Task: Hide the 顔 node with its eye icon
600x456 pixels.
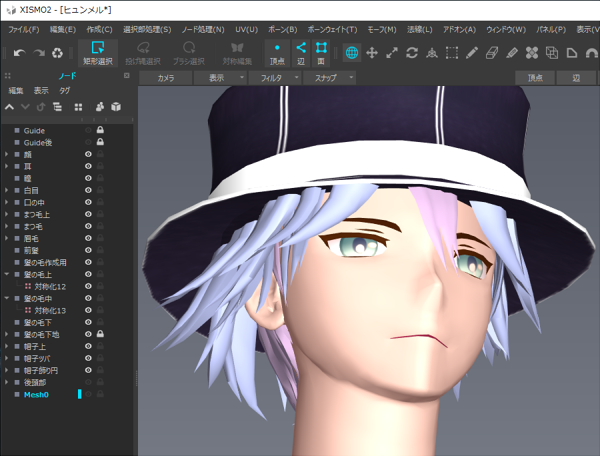Action: coord(88,154)
